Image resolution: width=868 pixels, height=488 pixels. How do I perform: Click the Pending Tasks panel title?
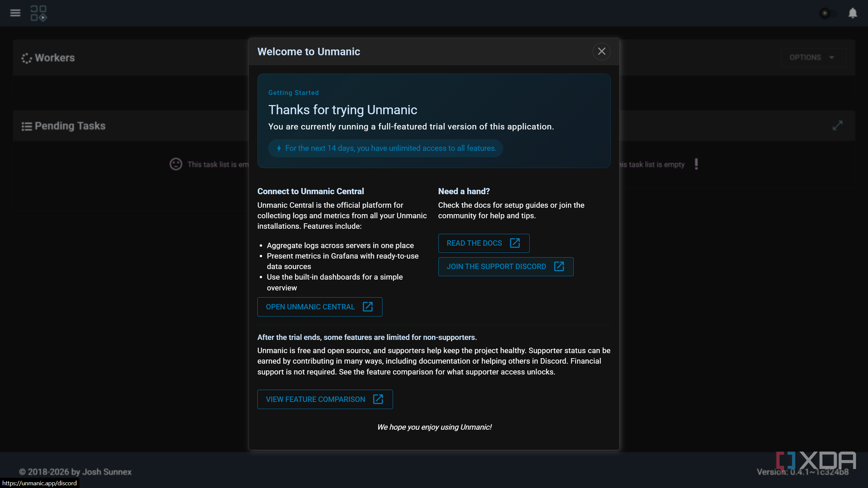(70, 126)
